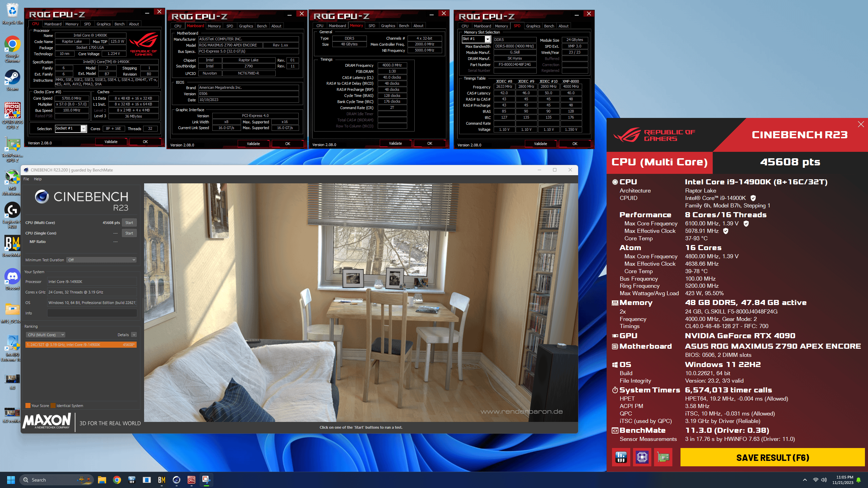Open the Wi-Fi network icon in the system tray
This screenshot has height=488, width=868.
[815, 480]
